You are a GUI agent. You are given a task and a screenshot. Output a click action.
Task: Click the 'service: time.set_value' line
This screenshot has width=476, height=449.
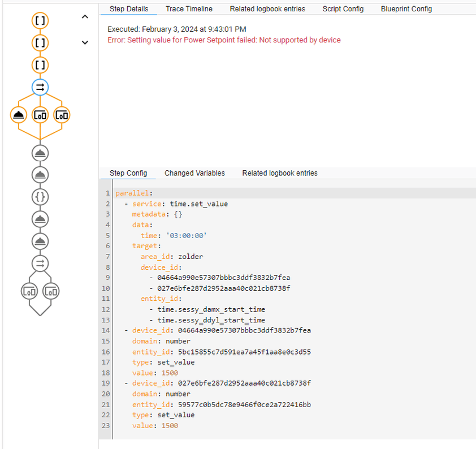click(x=180, y=204)
